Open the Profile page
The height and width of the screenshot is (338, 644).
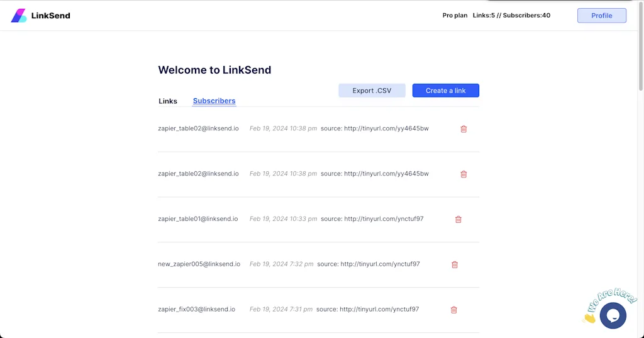tap(602, 16)
